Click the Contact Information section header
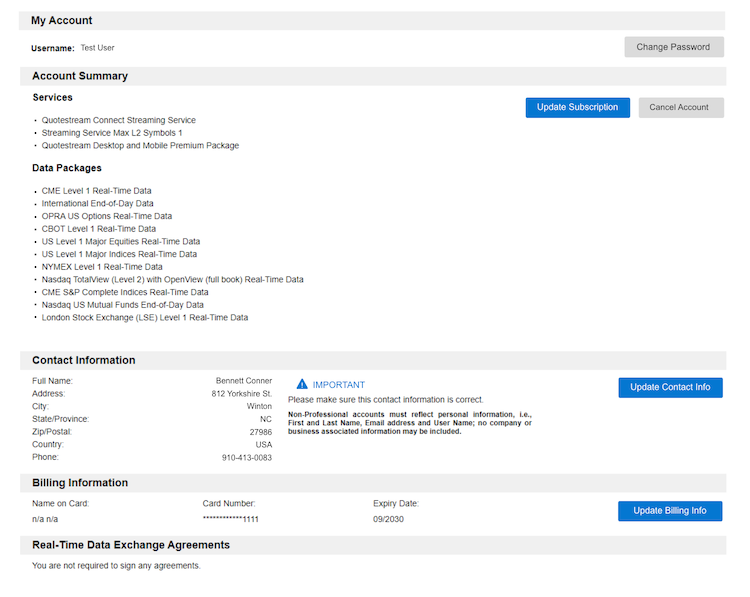Screen dimensions: 750x597 tap(84, 360)
